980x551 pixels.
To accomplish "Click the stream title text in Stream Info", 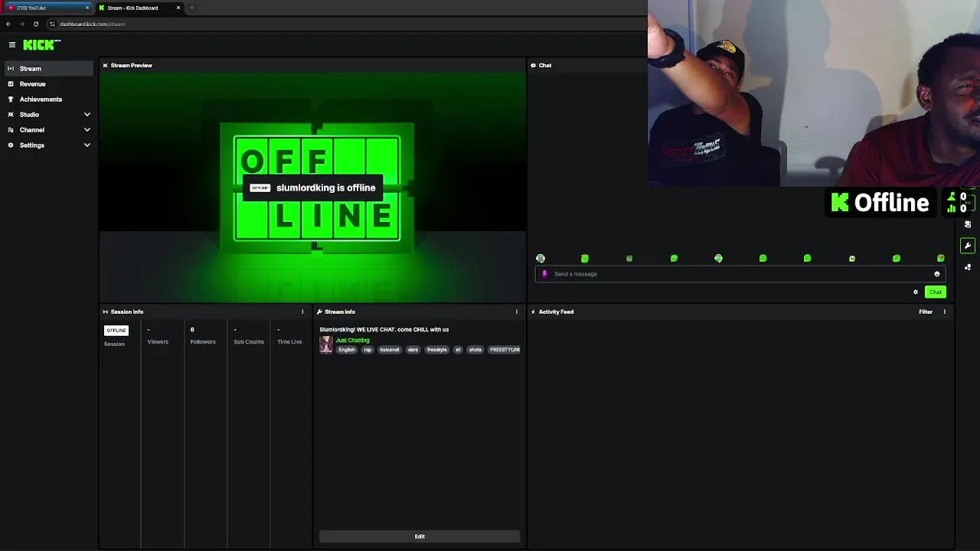I will pyautogui.click(x=384, y=330).
